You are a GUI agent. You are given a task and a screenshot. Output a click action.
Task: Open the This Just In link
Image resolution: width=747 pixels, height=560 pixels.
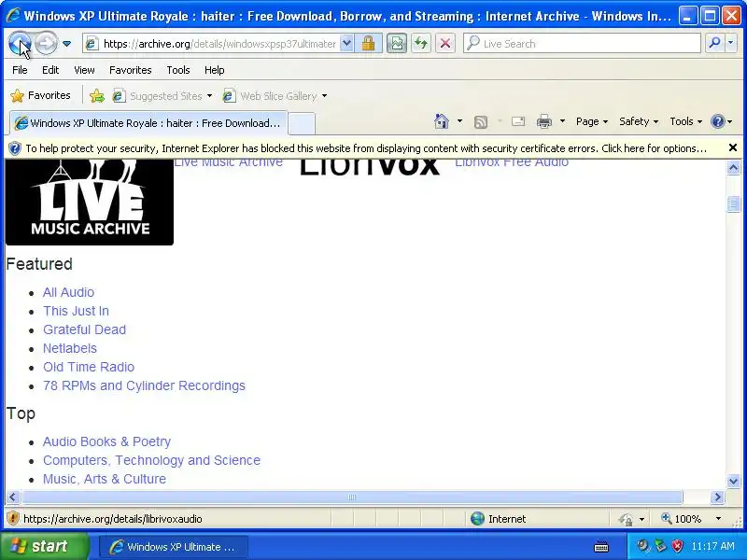pyautogui.click(x=76, y=311)
